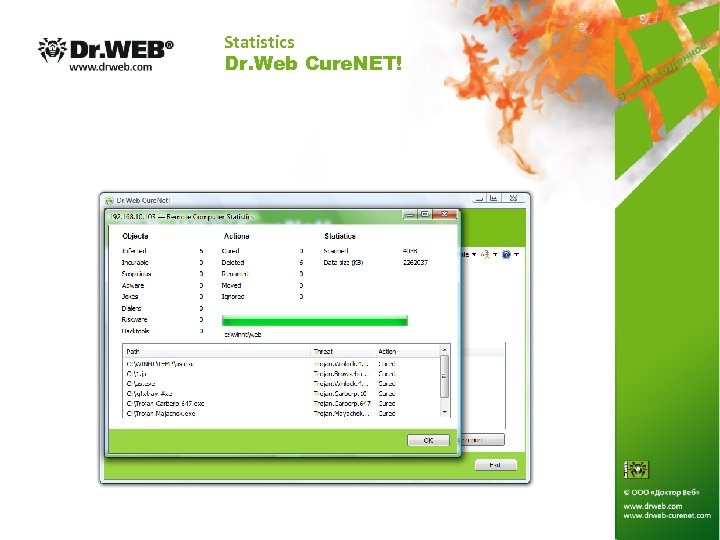Screen dimensions: 720x540
Task: Expand the arrow next to help icon
Action: coord(517,254)
